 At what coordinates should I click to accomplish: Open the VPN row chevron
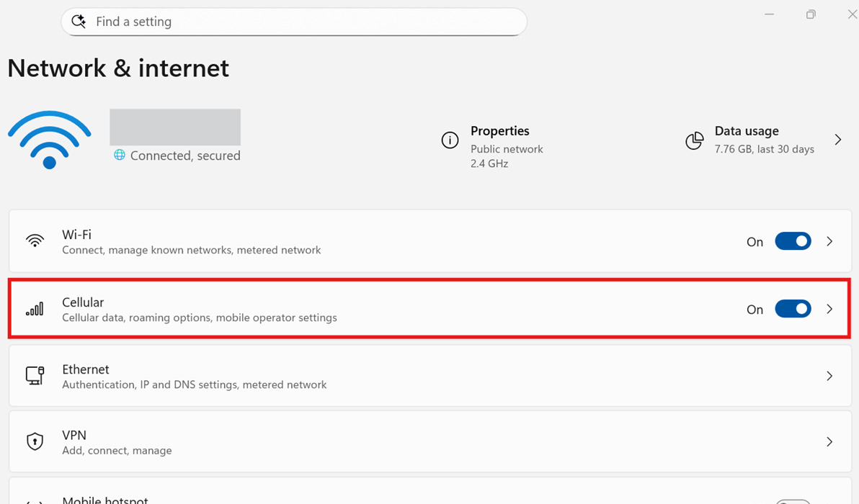pos(829,442)
